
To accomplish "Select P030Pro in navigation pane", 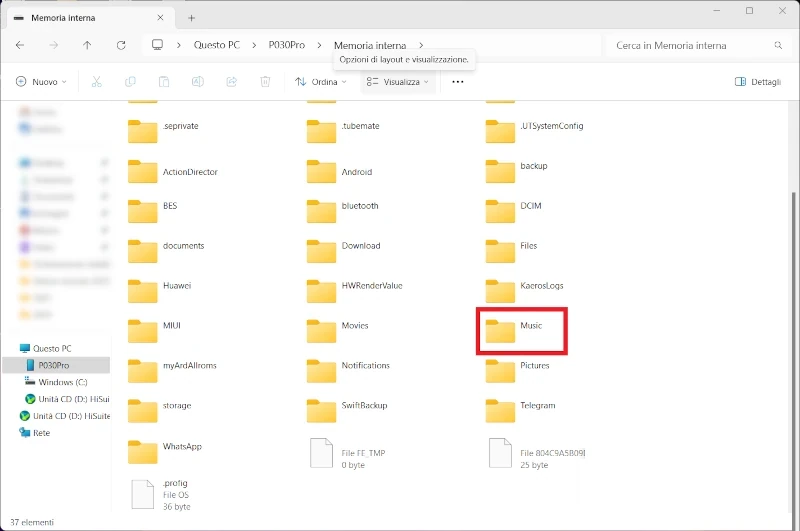I will (54, 365).
